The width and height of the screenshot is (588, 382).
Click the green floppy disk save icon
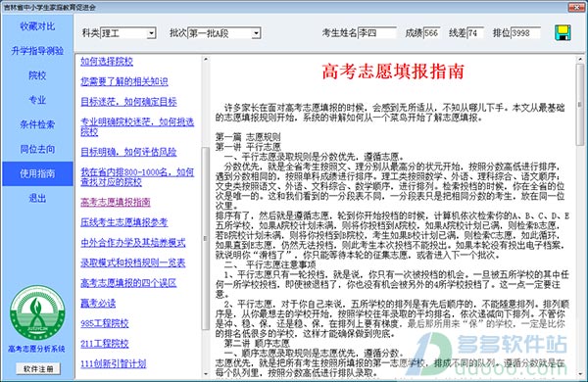563,33
